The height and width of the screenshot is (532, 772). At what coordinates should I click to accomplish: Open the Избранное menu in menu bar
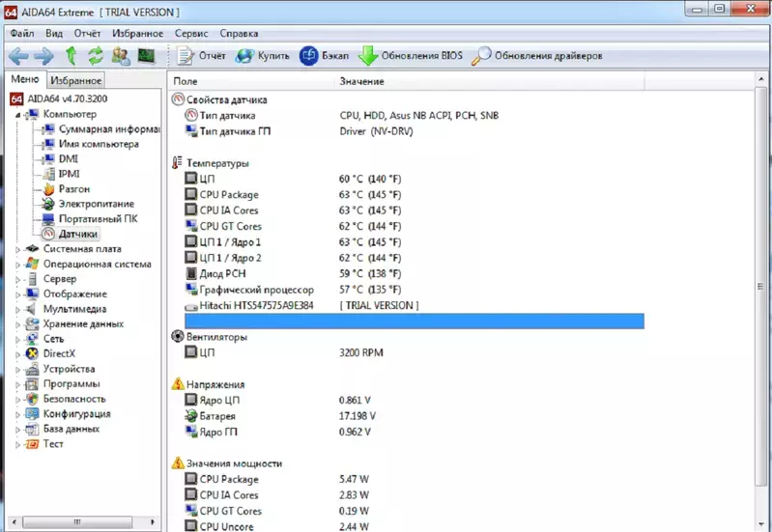click(x=138, y=34)
